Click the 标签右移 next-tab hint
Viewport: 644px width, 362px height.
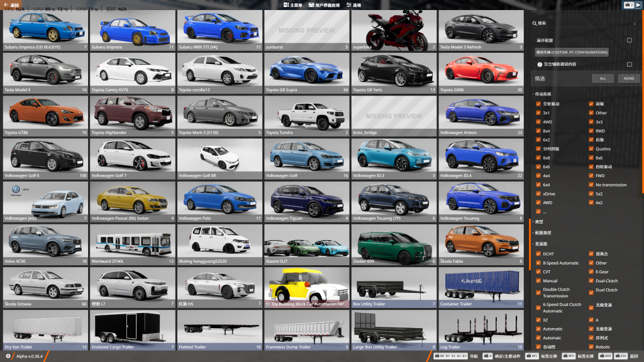tap(579, 356)
